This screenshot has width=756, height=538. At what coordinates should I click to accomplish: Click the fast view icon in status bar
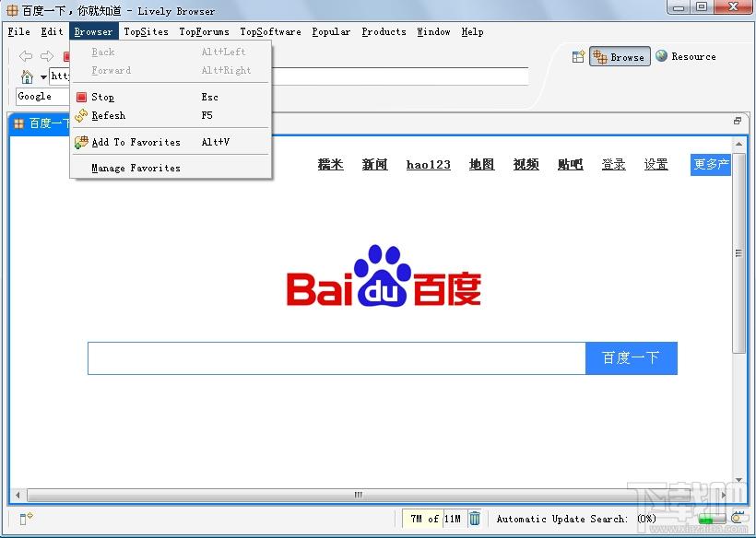click(x=26, y=519)
